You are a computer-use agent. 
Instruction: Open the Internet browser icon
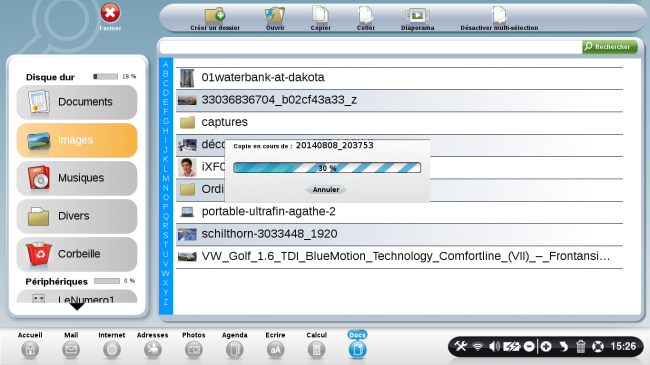[112, 350]
